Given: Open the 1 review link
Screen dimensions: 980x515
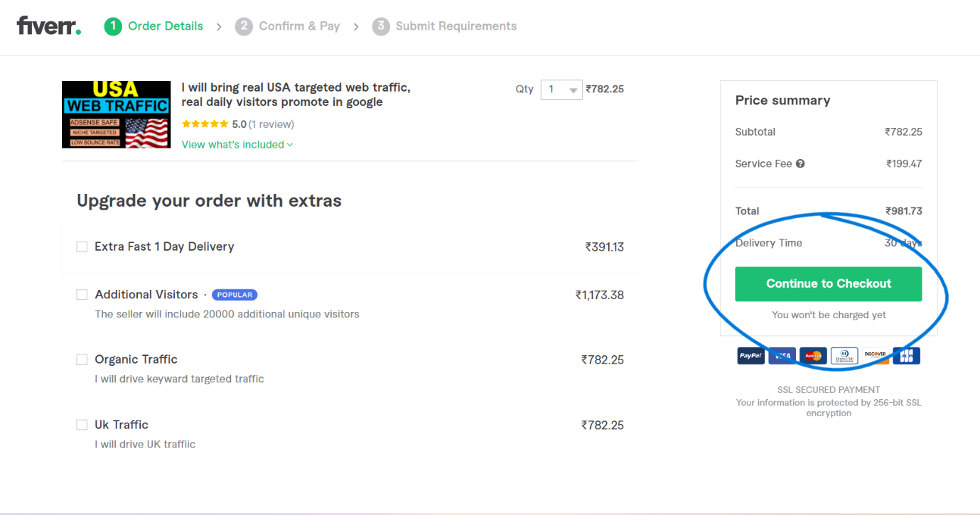Looking at the screenshot, I should (271, 124).
